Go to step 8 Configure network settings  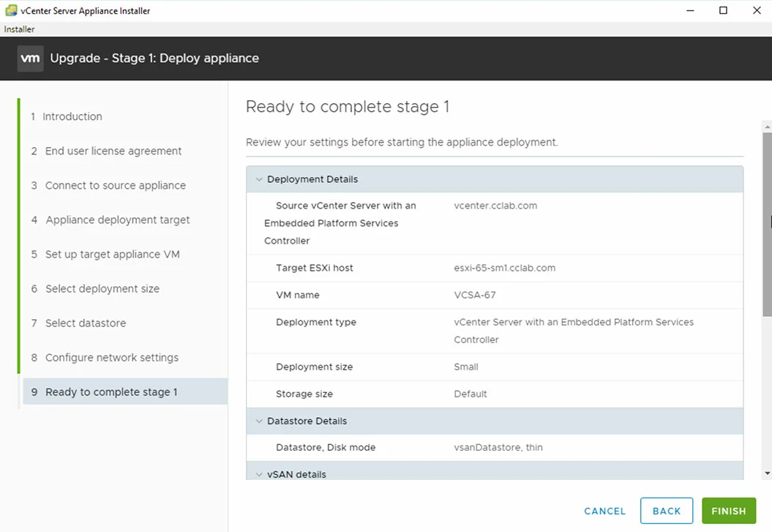click(x=105, y=358)
